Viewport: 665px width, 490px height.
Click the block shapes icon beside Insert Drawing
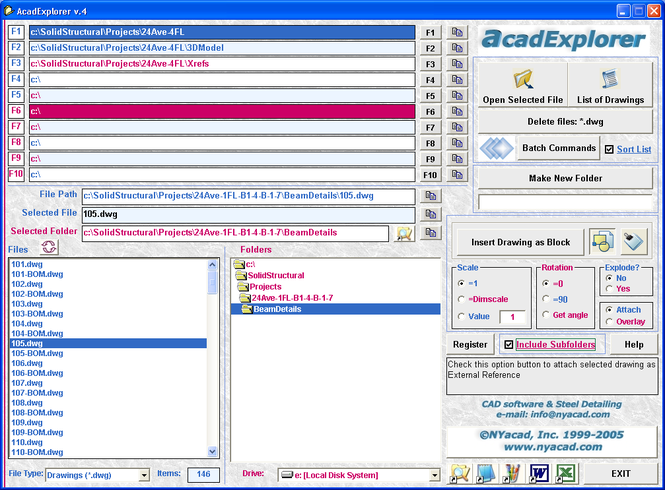point(603,242)
